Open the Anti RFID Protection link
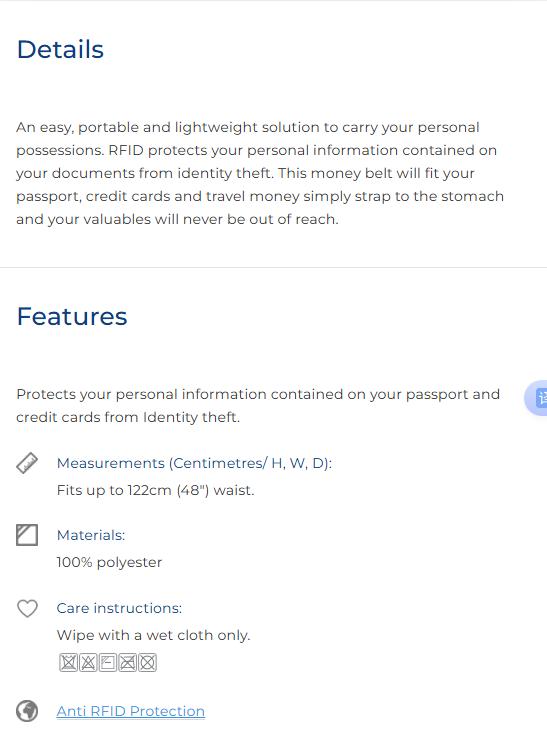Image resolution: width=547 pixels, height=745 pixels. (x=131, y=711)
